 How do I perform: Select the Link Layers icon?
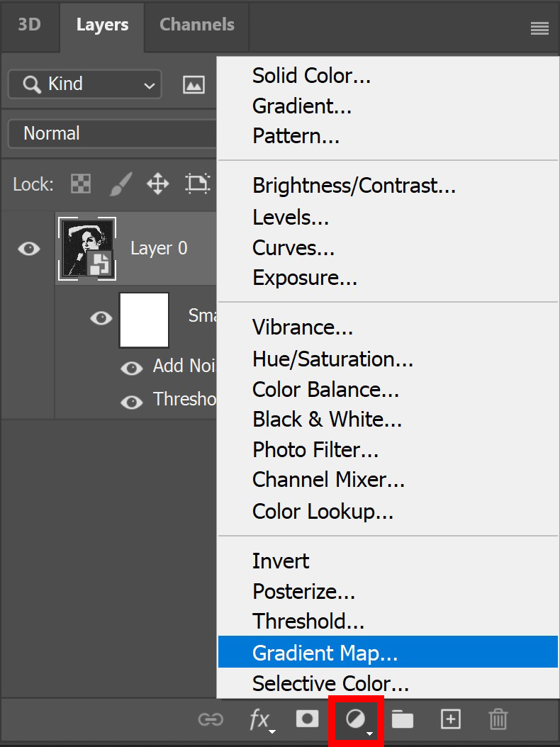coord(211,719)
